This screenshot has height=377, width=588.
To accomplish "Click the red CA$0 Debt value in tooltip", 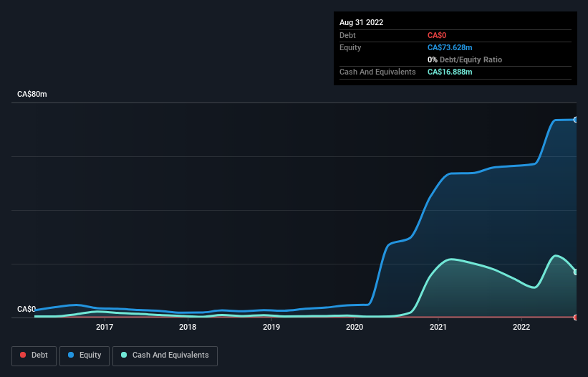I will coord(437,35).
